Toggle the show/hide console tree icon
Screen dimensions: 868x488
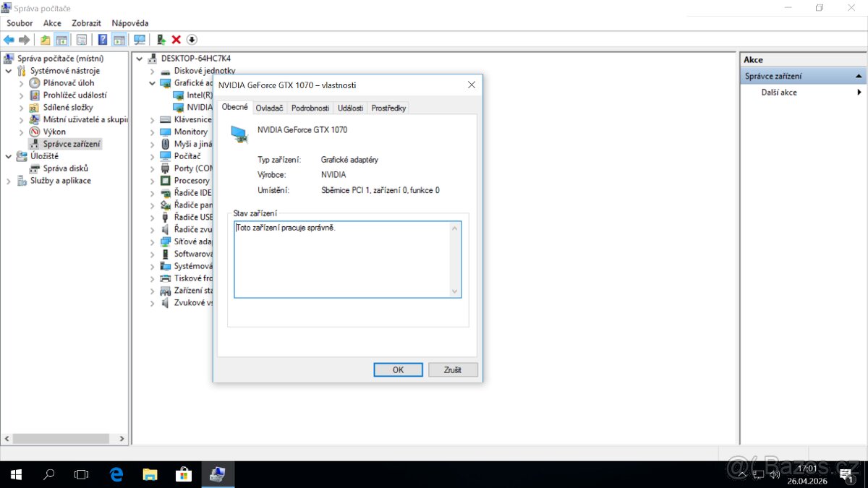click(62, 40)
